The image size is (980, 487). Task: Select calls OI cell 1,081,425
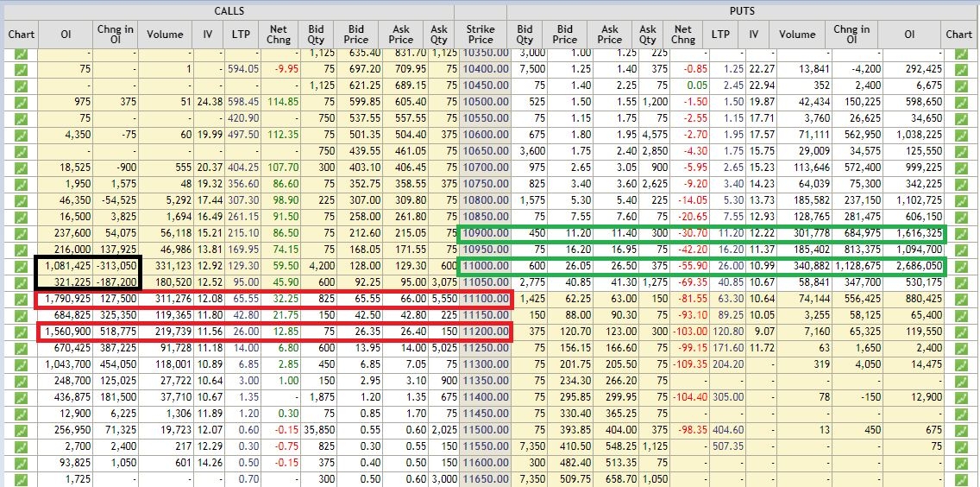(x=67, y=266)
